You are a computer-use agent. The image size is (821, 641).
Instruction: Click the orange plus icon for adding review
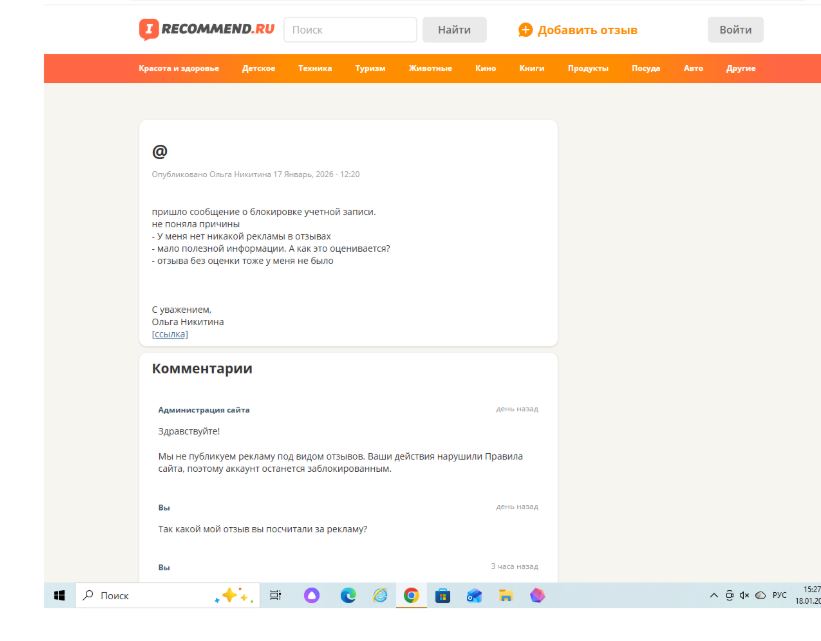coord(525,30)
